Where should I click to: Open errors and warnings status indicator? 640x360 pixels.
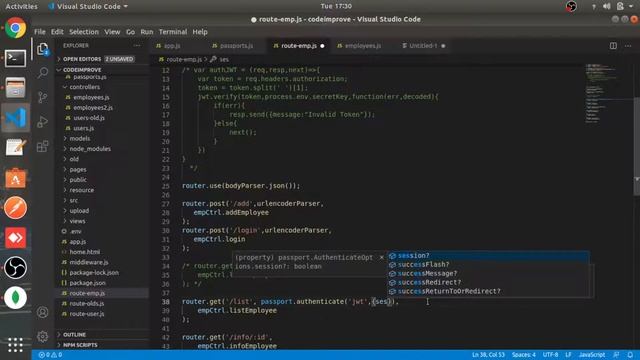[x=50, y=355]
